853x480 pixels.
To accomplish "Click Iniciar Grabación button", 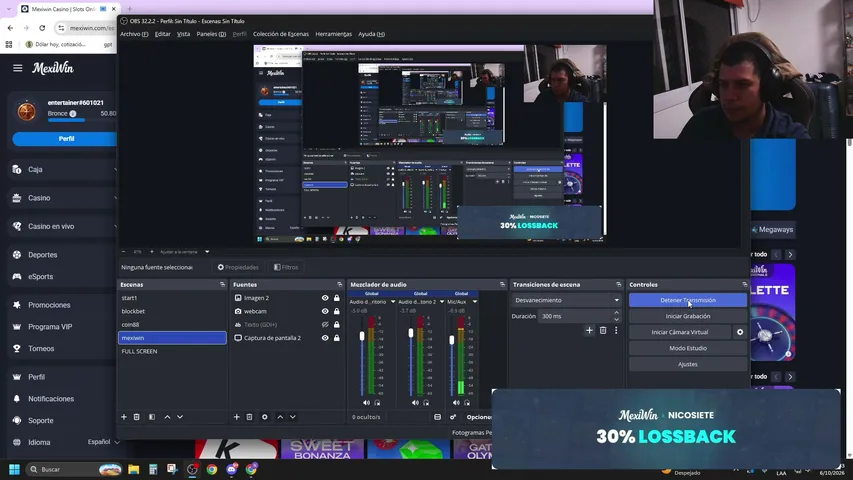I will click(688, 316).
